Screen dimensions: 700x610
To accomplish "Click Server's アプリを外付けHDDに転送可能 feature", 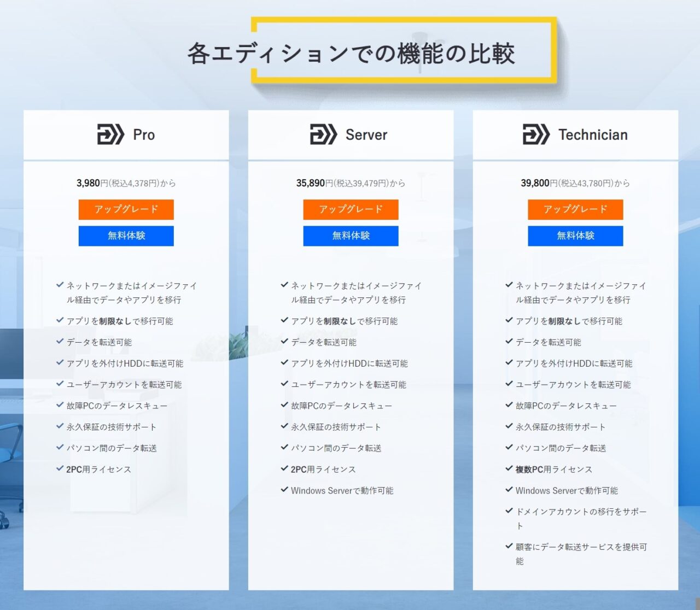I will (x=349, y=363).
